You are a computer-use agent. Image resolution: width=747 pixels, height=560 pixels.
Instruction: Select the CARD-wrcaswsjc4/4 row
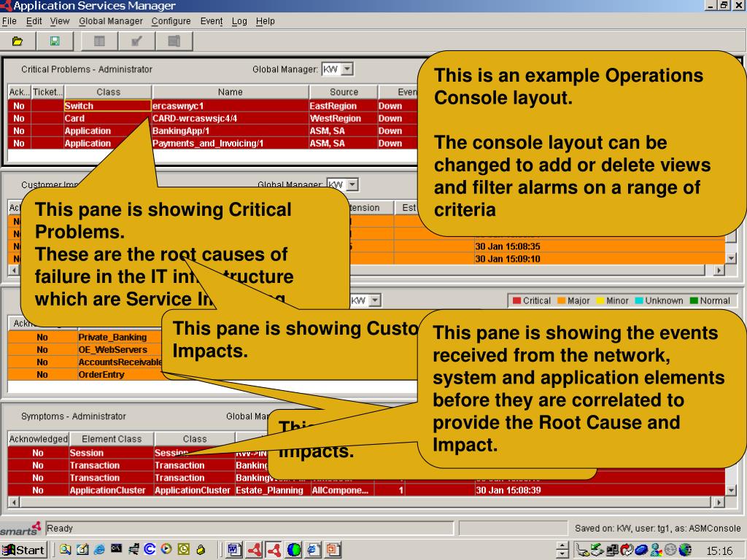pos(212,119)
